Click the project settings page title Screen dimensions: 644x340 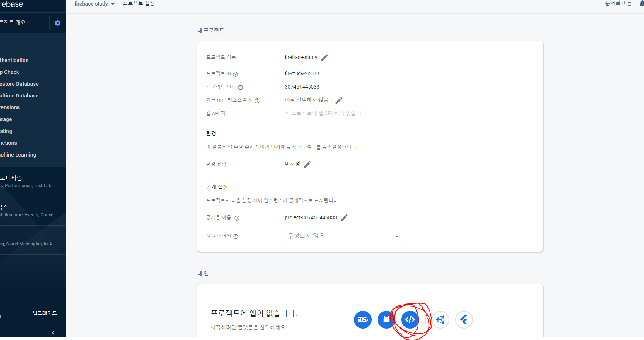[x=139, y=3]
